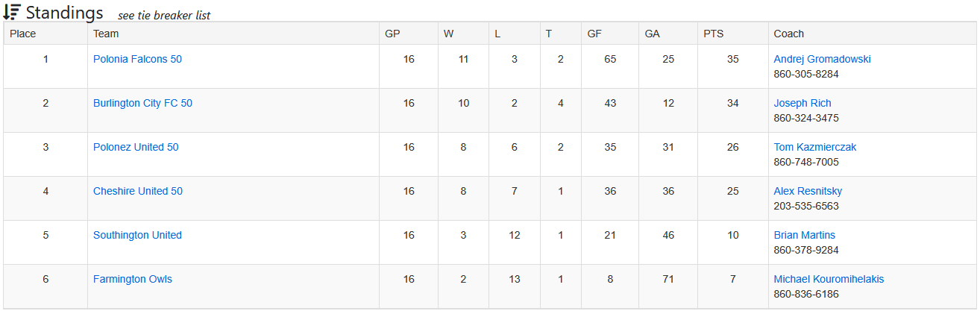The height and width of the screenshot is (311, 980).
Task: Click the Coach column header
Action: [789, 34]
